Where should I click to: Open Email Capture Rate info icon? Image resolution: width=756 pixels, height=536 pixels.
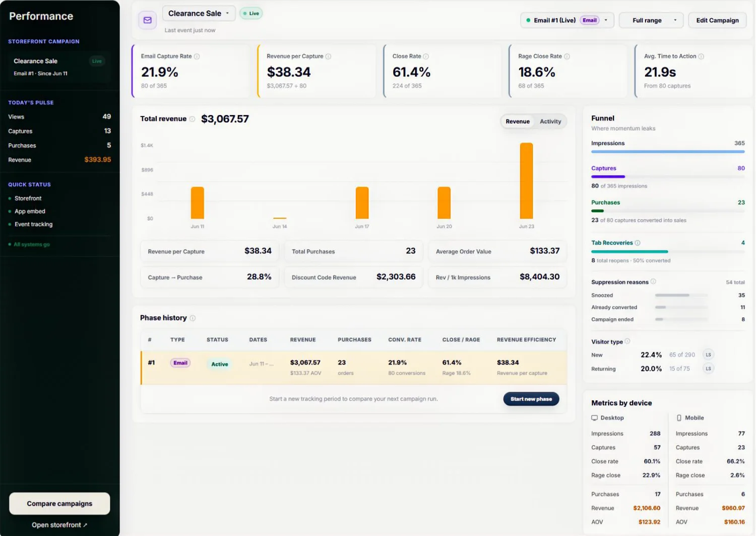197,56
